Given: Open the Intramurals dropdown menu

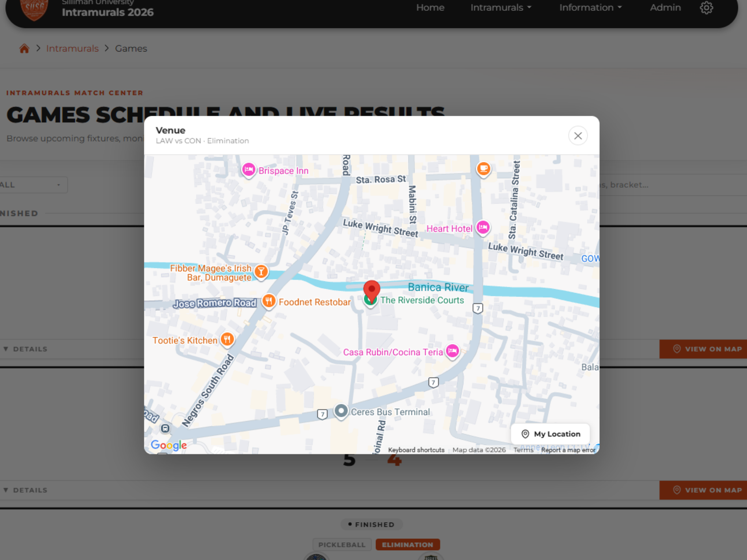Looking at the screenshot, I should [x=501, y=7].
